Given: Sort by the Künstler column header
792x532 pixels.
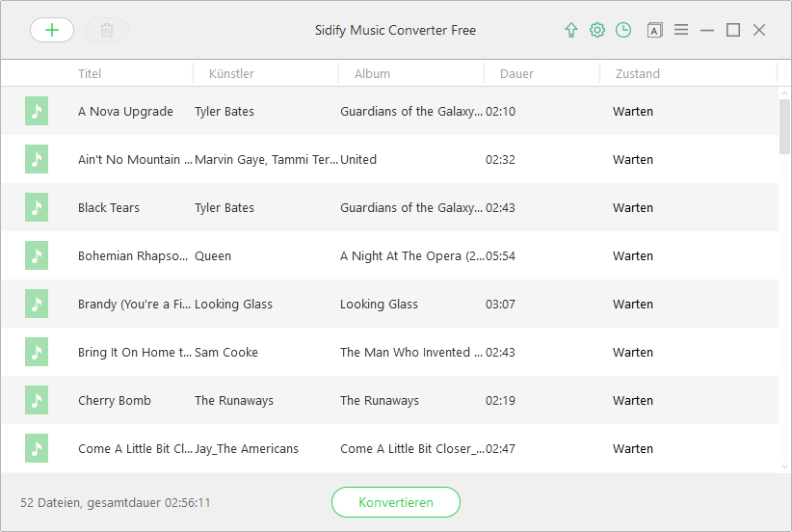Looking at the screenshot, I should click(x=232, y=73).
